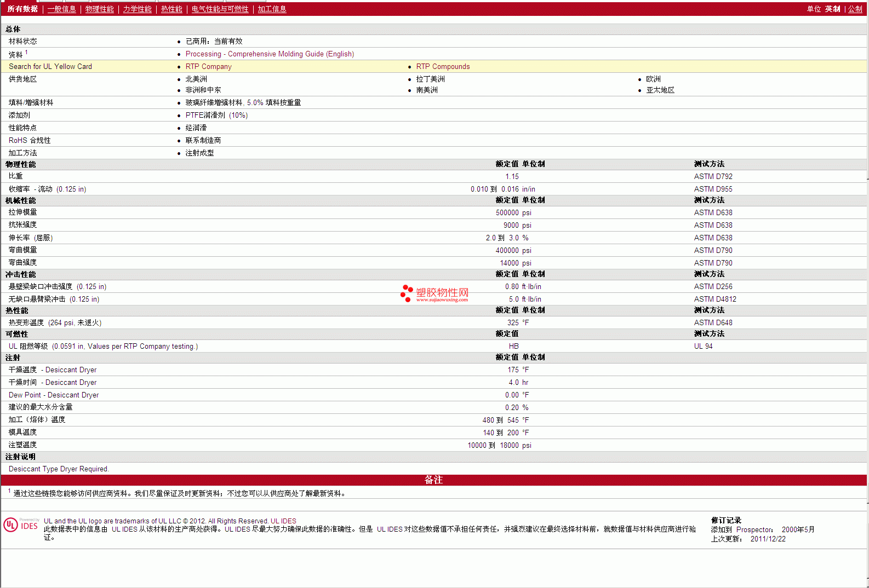This screenshot has height=588, width=869.
Task: Click the 玻璃纤维增强材料 filler entry
Action: coord(214,103)
